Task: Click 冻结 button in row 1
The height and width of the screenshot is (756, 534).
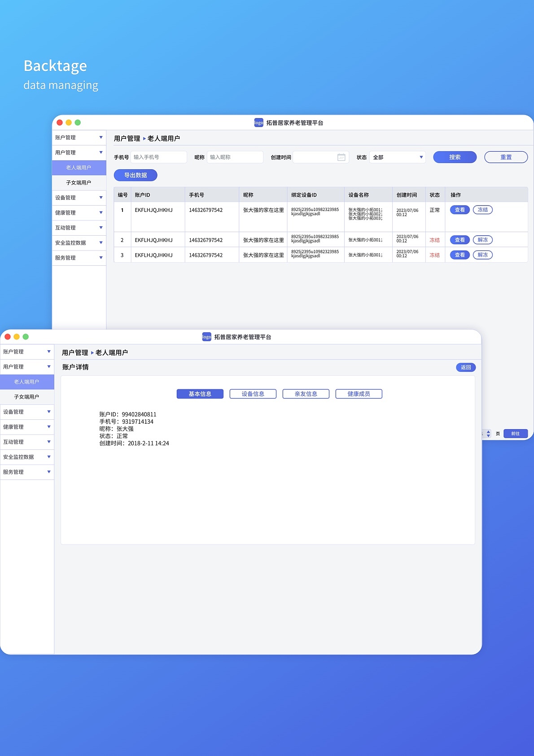Action: pyautogui.click(x=483, y=210)
